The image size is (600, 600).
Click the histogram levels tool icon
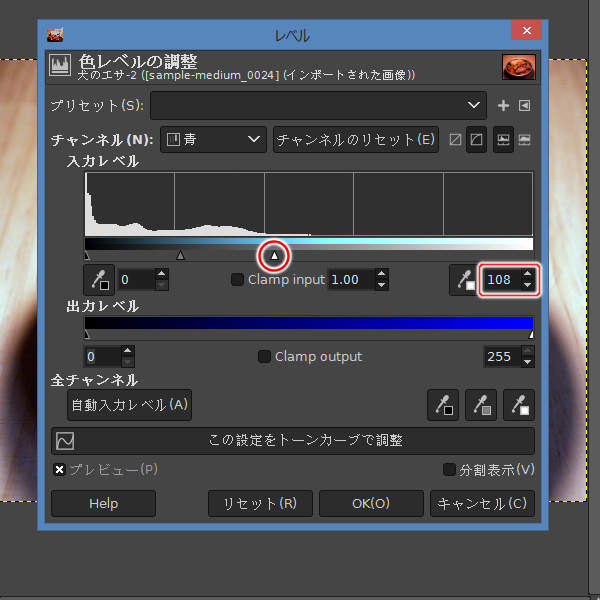point(60,65)
